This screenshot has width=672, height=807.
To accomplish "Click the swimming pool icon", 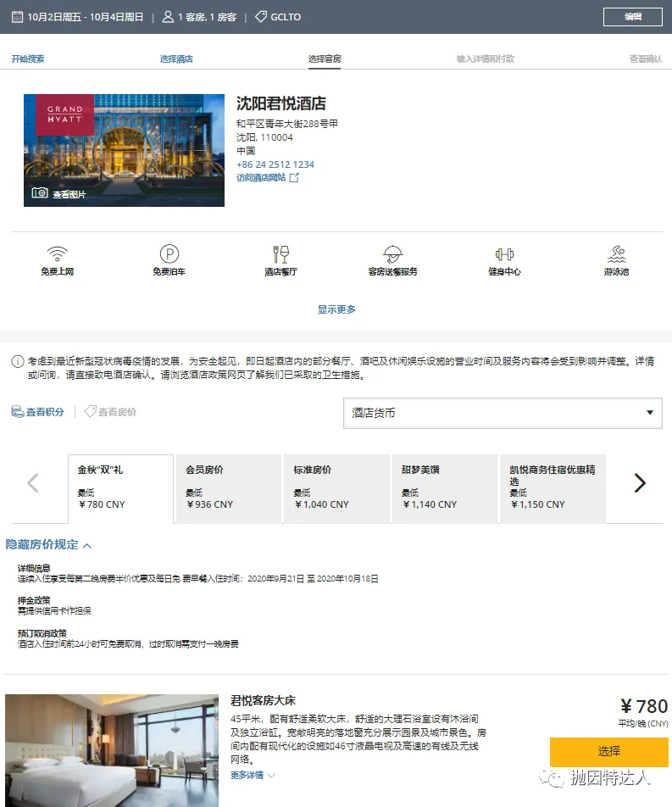I will pos(616,253).
